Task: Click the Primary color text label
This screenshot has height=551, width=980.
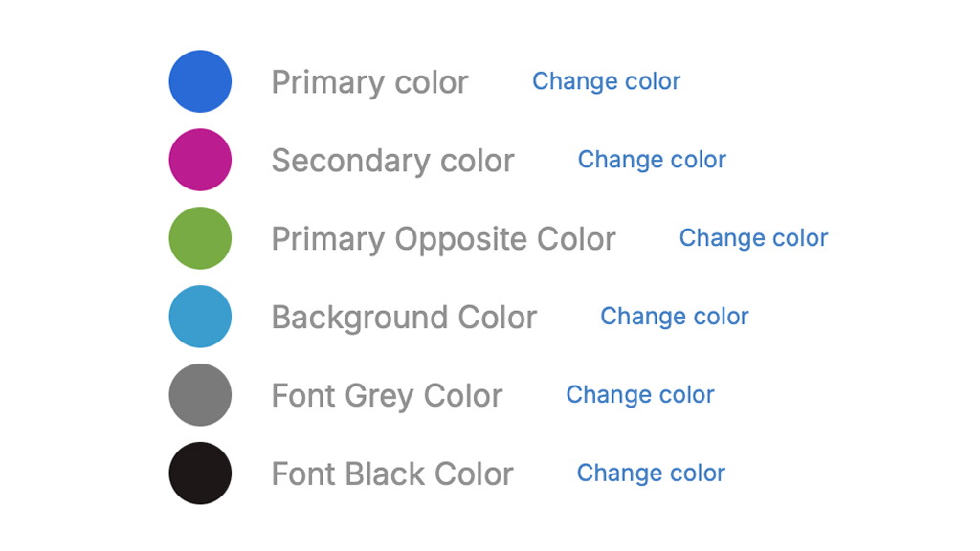Action: click(370, 83)
